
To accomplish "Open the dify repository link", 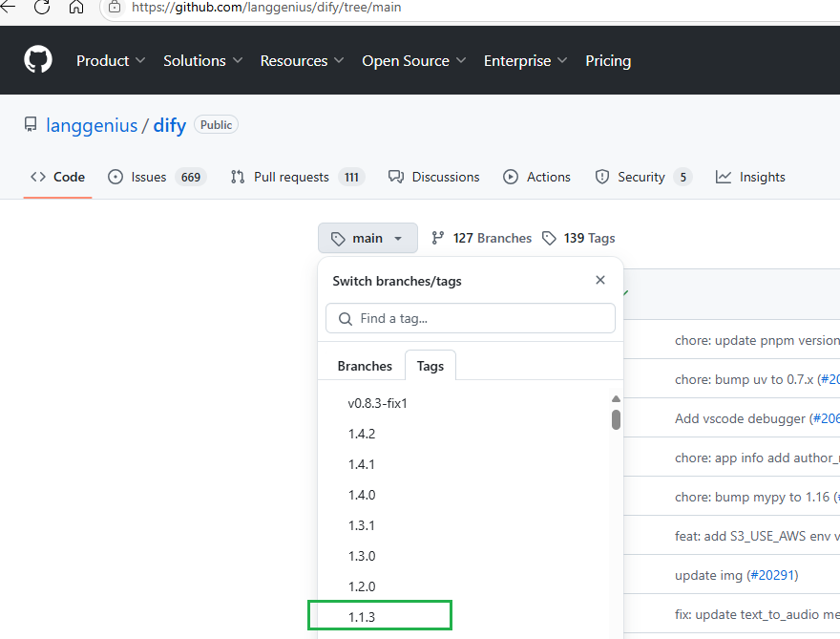I will pos(169,125).
